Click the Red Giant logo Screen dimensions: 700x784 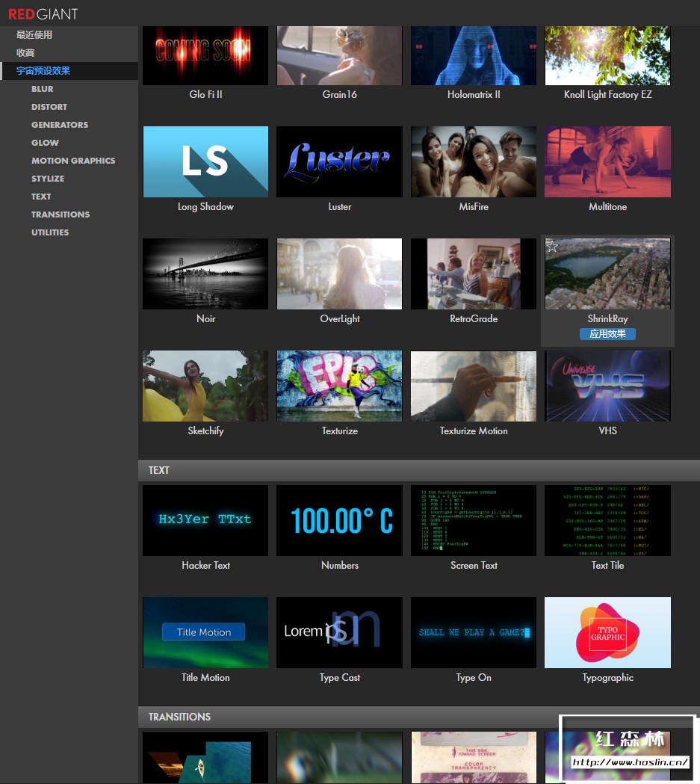pos(43,14)
